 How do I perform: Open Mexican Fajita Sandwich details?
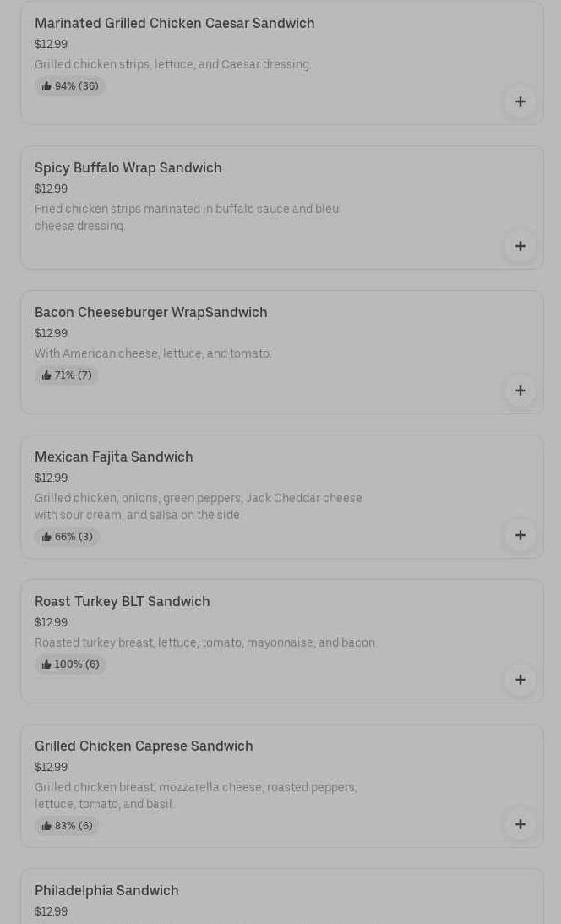pos(113,457)
